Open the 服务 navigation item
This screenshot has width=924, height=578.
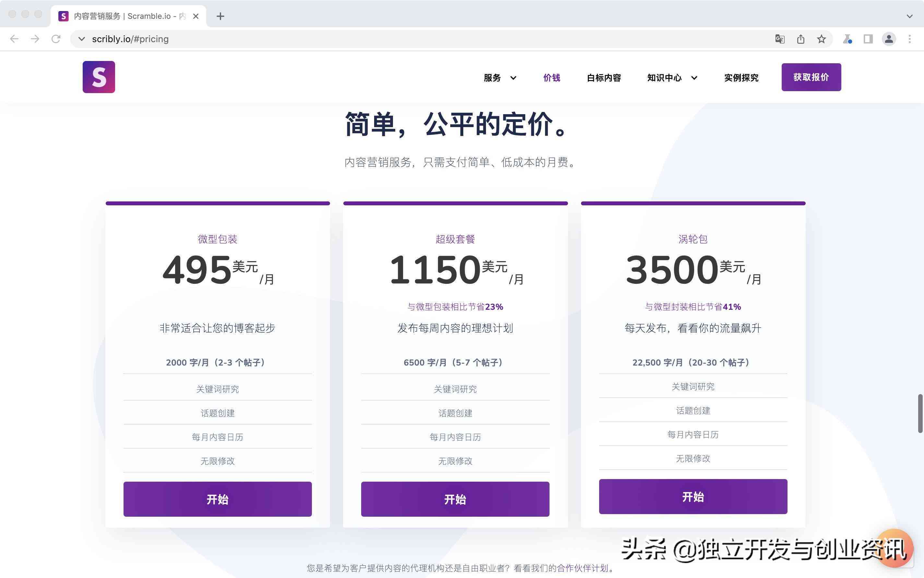[492, 78]
